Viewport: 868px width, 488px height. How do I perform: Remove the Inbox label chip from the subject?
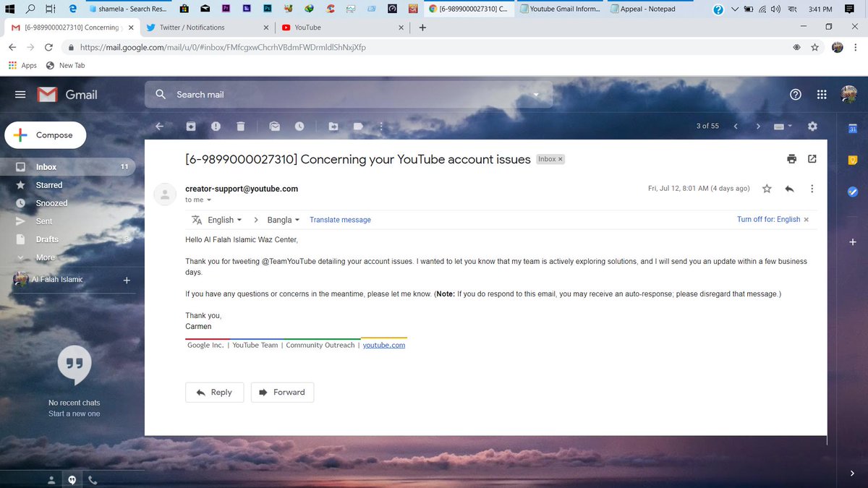coord(561,159)
